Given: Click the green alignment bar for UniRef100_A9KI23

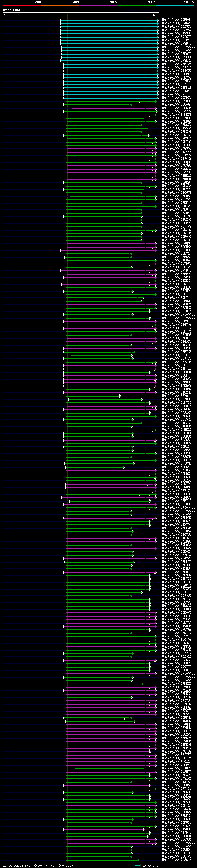Looking at the screenshot, I should tap(111, 206).
